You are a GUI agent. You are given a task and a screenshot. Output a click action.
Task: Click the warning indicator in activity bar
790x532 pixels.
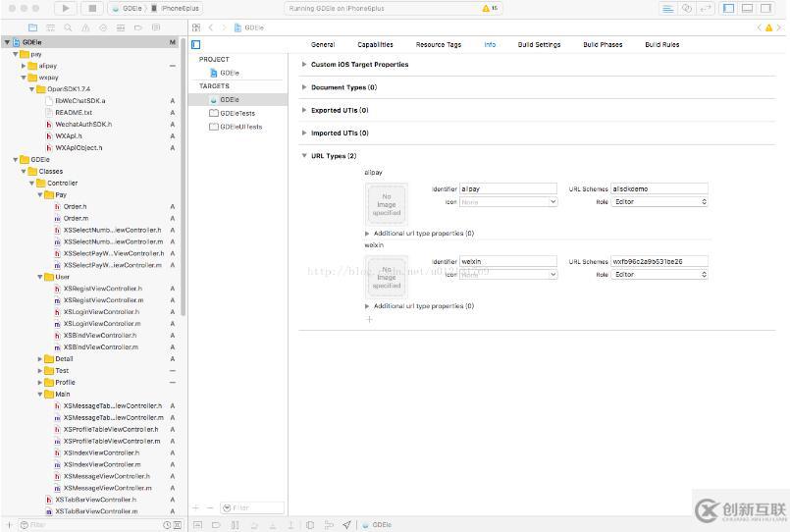tap(490, 8)
